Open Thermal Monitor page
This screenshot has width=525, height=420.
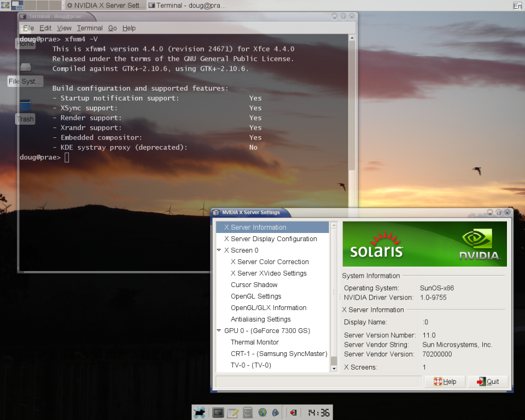[x=272, y=342]
